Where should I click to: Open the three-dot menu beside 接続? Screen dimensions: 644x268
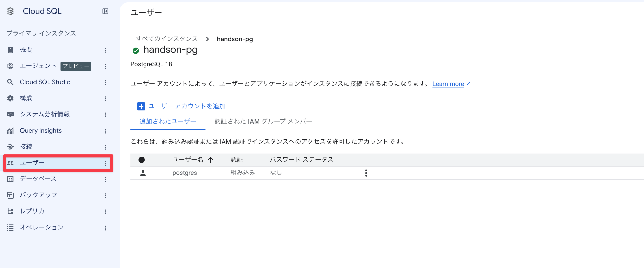[x=105, y=147]
